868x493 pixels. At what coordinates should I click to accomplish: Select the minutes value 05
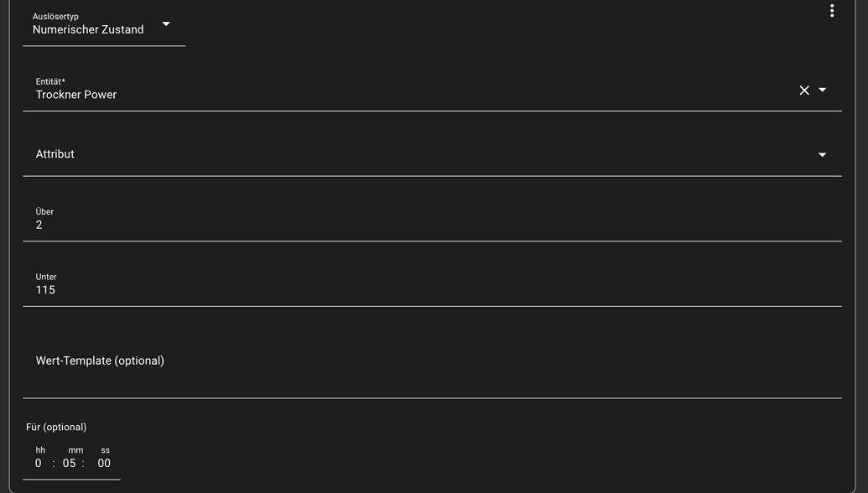[69, 464]
